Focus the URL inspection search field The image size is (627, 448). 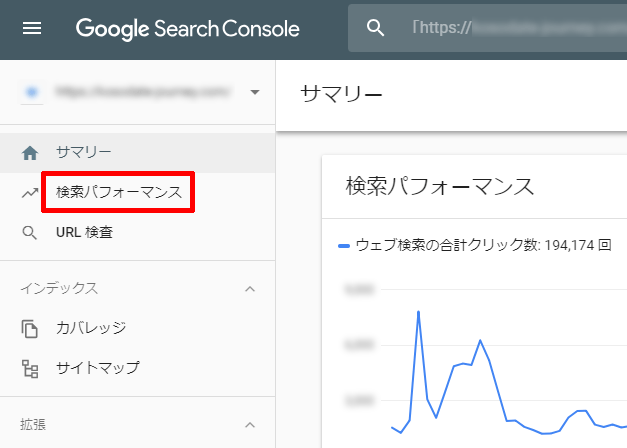click(487, 28)
